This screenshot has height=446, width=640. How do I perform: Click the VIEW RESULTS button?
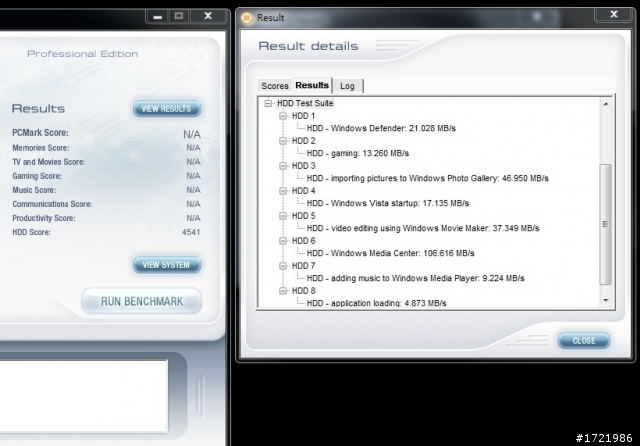tap(167, 109)
